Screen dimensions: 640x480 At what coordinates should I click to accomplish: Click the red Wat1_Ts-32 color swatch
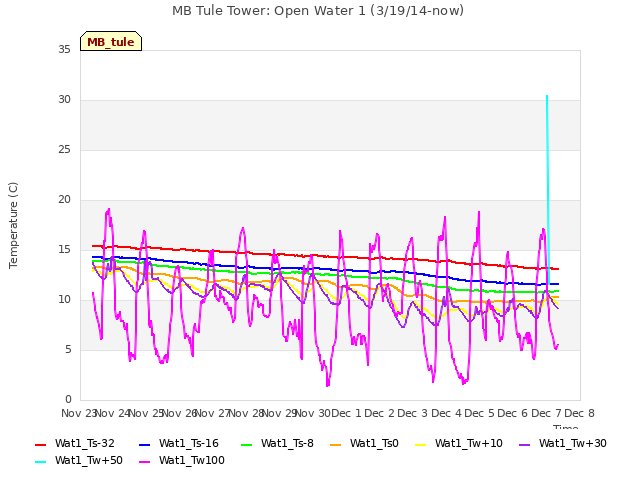pos(41,444)
